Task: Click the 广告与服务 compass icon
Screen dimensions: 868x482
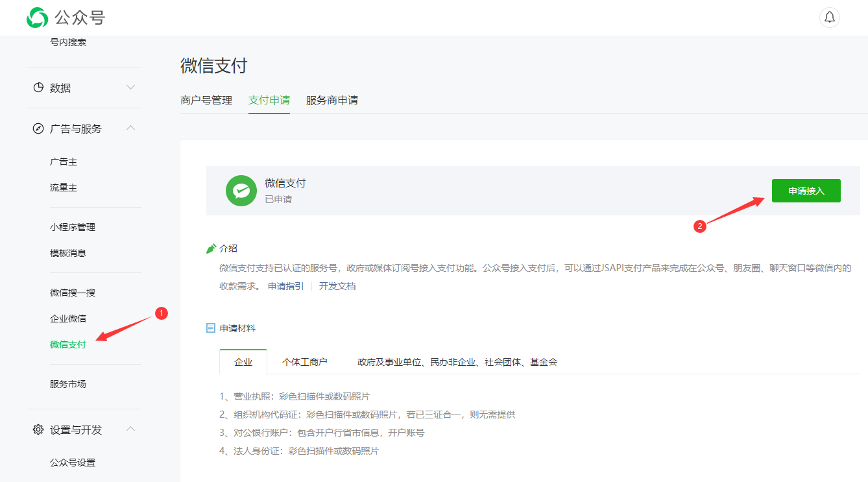Action: coord(38,128)
